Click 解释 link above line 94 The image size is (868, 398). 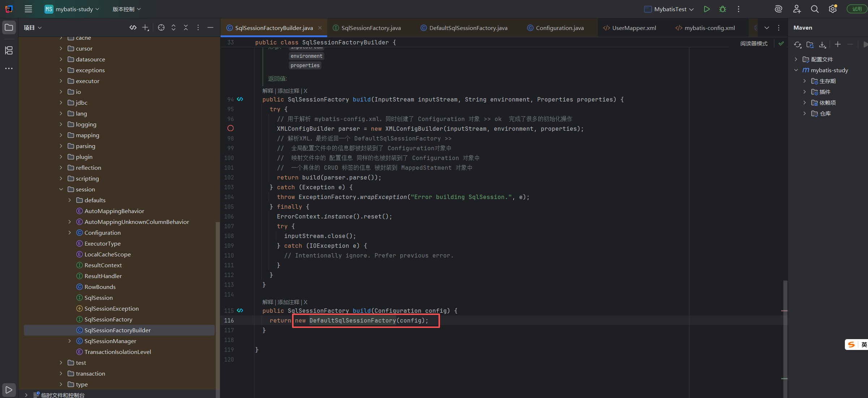pos(268,91)
